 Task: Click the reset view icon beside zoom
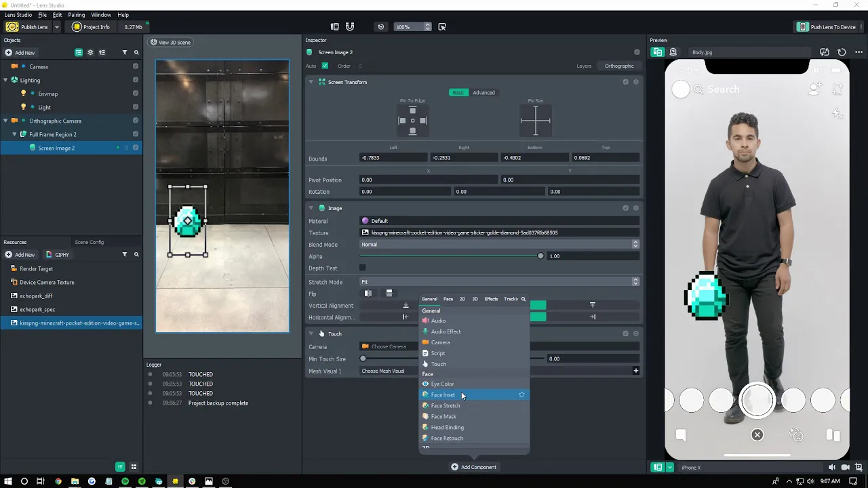(380, 27)
